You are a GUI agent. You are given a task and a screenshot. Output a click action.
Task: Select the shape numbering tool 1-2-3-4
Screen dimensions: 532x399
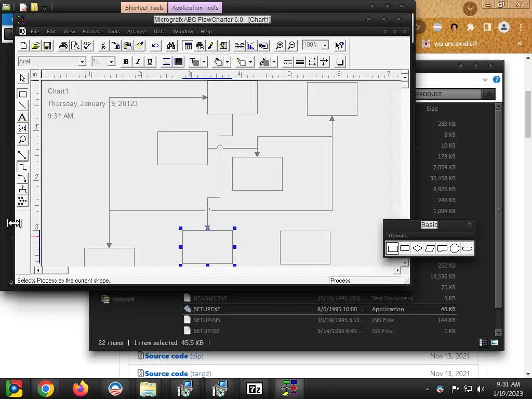click(x=22, y=128)
